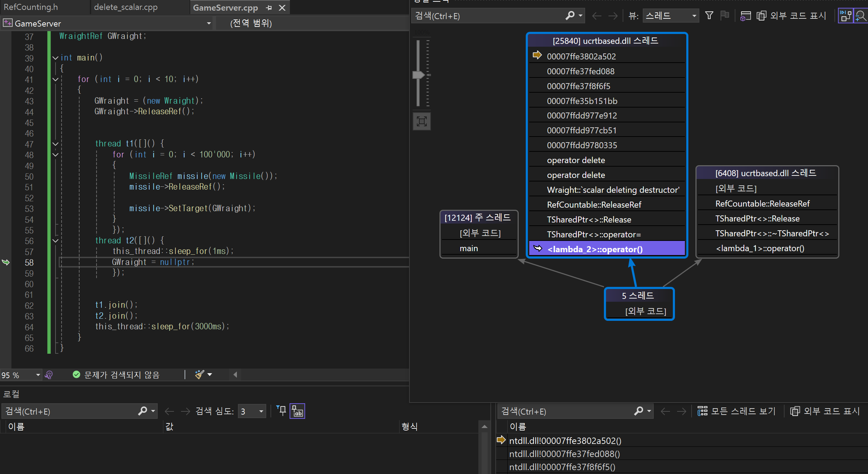Select the GameServer.cpp tab
Viewport: 868px width, 474px height.
225,8
